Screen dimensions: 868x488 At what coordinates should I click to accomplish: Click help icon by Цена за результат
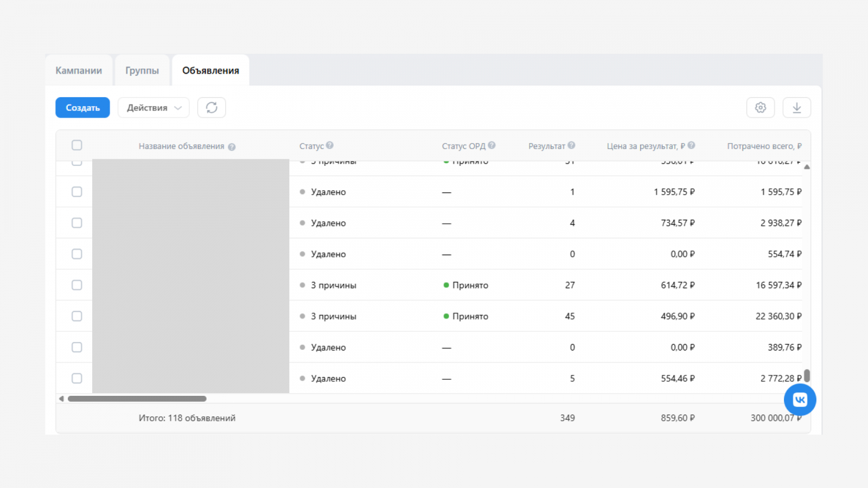[691, 145]
